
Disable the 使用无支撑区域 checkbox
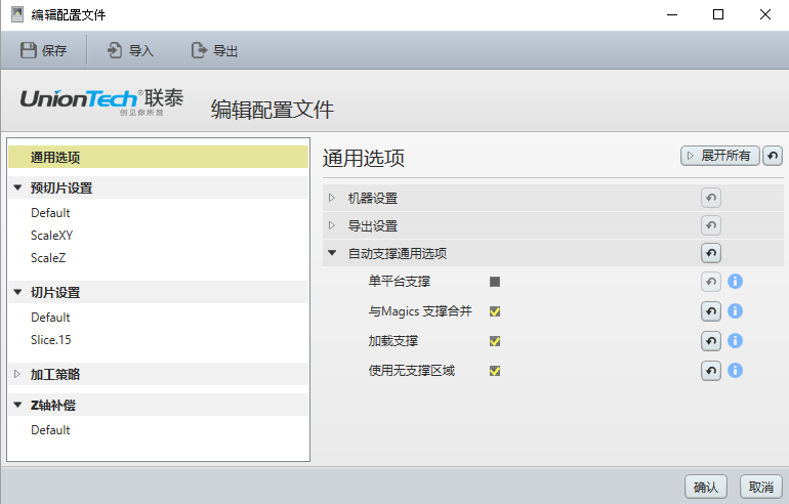495,371
